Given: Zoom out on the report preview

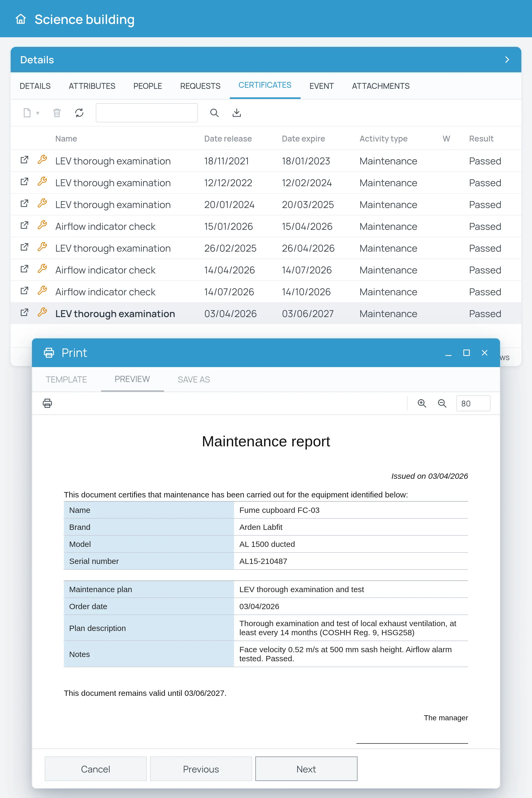Looking at the screenshot, I should pos(442,403).
